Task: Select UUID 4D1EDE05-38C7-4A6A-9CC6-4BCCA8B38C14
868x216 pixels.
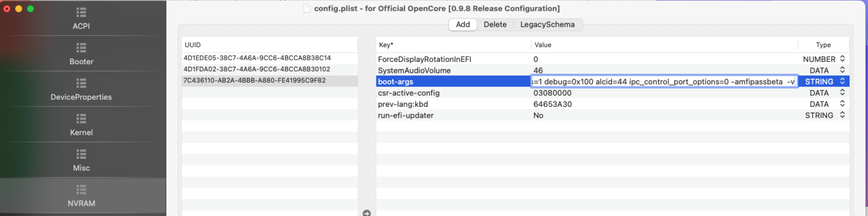Action: click(x=257, y=58)
